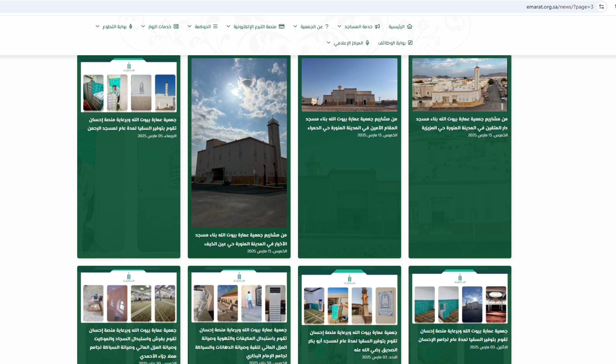
Task: Click the microphone icon beside المركز الإعلامي
Action: [368, 43]
